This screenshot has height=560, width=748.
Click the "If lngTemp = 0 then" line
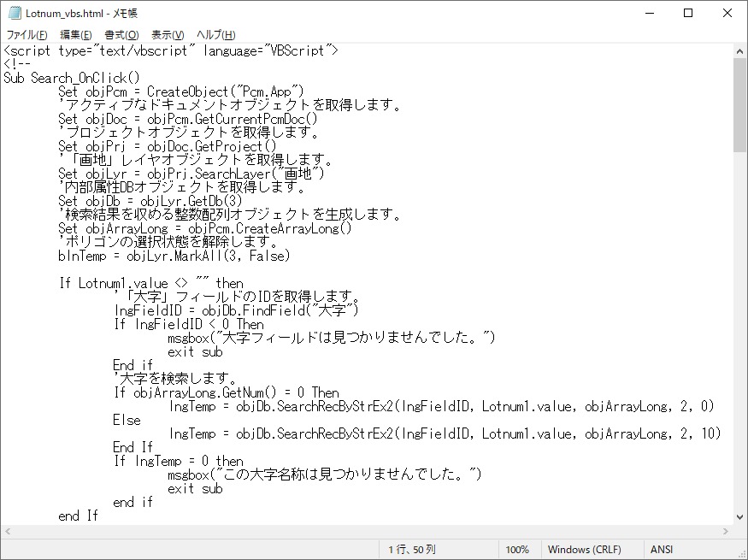pyautogui.click(x=179, y=462)
